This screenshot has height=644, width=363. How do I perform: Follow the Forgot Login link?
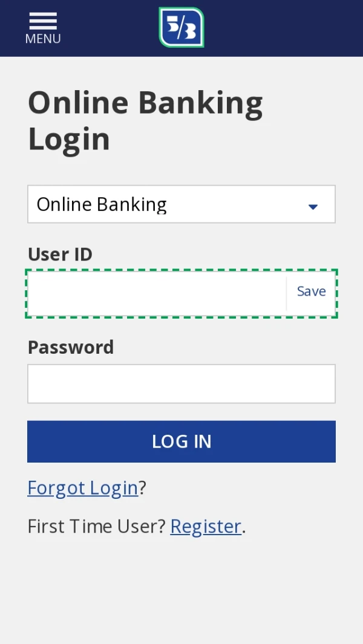83,488
